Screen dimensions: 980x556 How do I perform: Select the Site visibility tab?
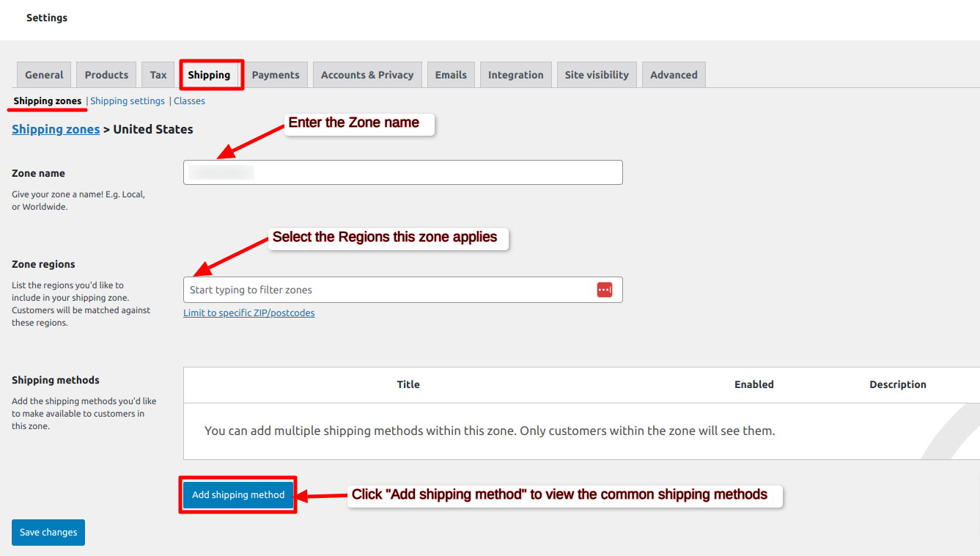[x=597, y=74]
